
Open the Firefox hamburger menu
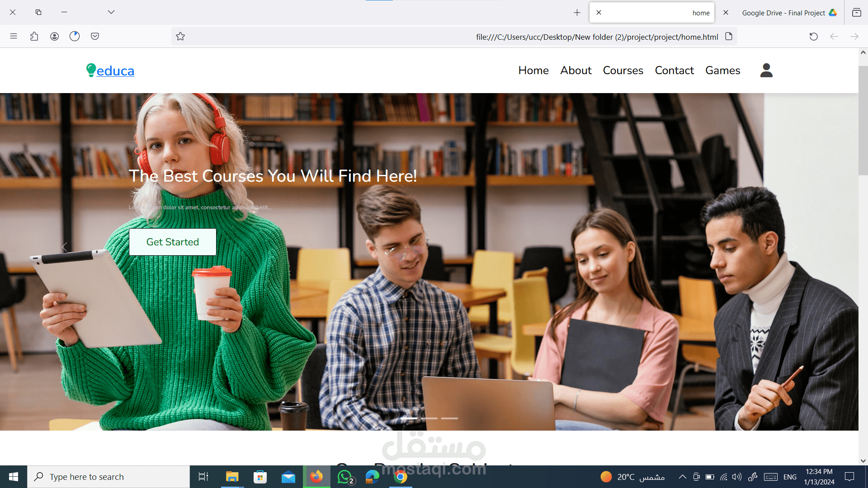(x=14, y=36)
